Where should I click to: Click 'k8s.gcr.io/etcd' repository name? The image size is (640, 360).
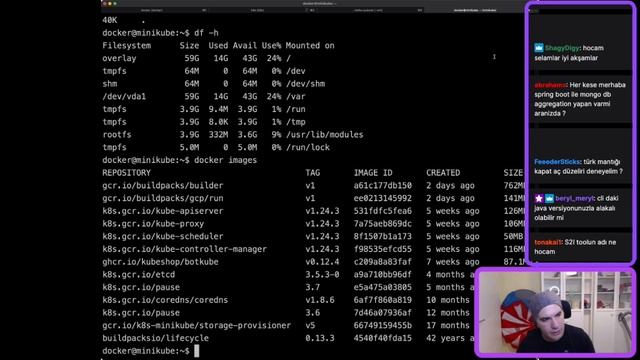tap(138, 275)
